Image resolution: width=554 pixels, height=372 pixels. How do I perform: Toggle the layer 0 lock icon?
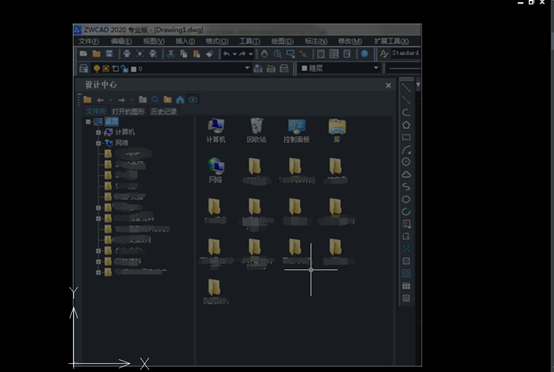point(124,69)
